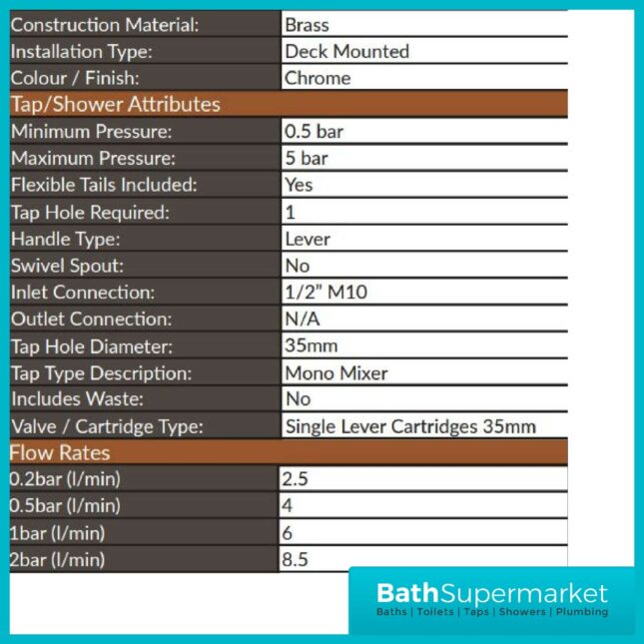Screen dimensions: 644x644
Task: Select the Flow Rates section header
Action: pyautogui.click(x=289, y=452)
